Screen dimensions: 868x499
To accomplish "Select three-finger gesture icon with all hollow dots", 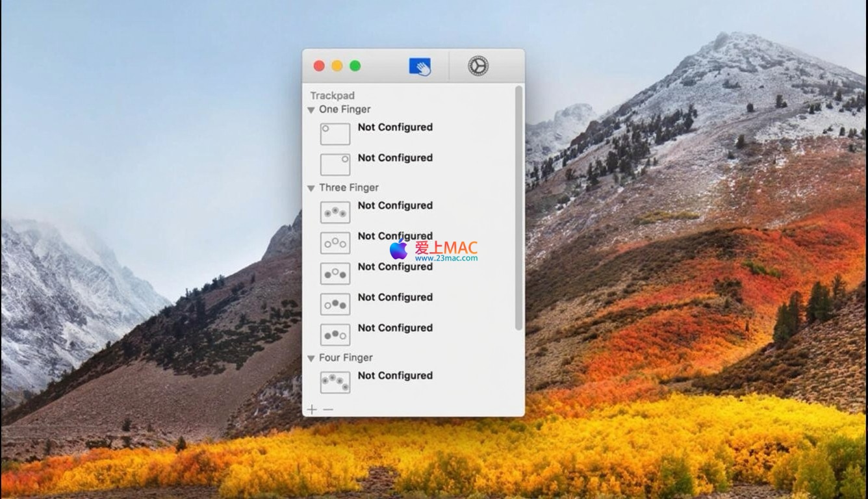I will tap(335, 243).
